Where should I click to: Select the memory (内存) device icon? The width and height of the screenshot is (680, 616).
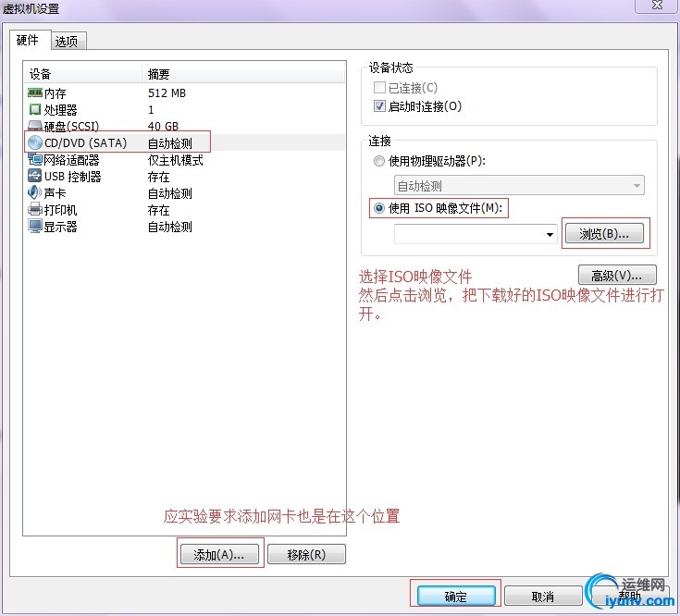[x=35, y=92]
